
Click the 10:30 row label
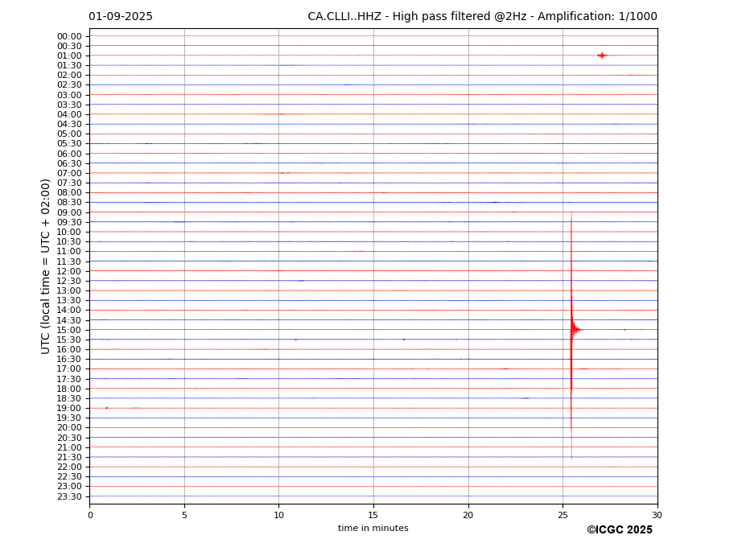pyautogui.click(x=69, y=241)
